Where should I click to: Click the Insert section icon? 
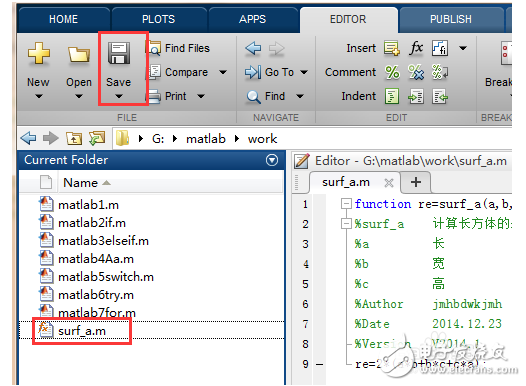pyautogui.click(x=392, y=48)
